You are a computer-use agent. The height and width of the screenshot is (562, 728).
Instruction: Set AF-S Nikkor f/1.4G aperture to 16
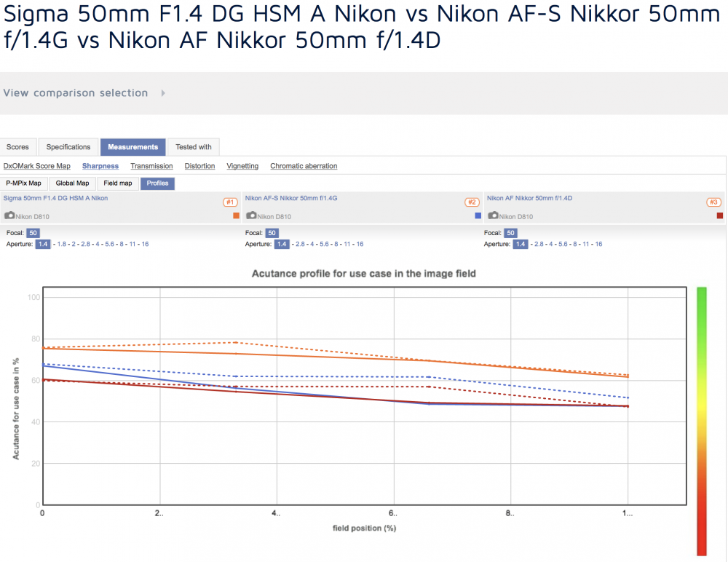point(360,244)
